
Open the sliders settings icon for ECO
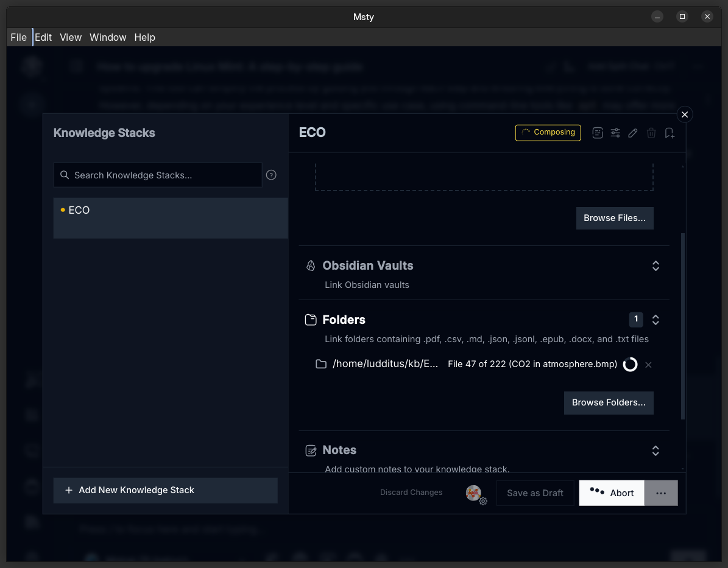click(615, 133)
